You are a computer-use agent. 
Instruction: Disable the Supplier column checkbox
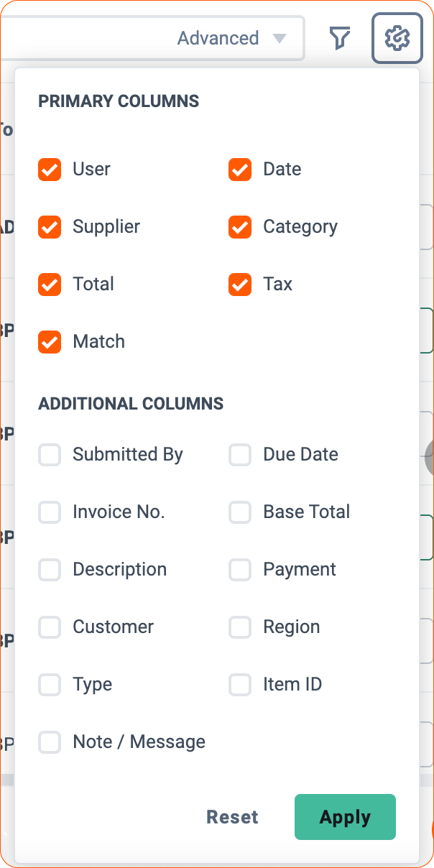click(50, 227)
